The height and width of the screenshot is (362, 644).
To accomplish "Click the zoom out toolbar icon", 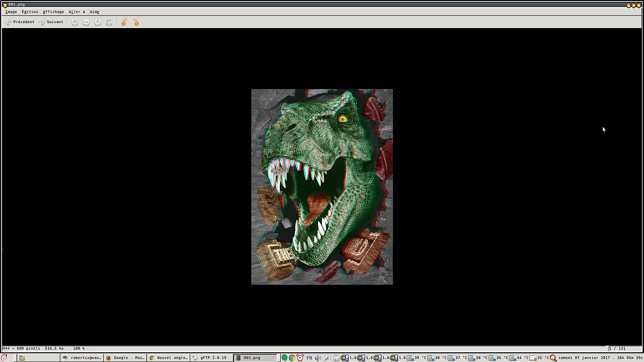I will click(86, 22).
